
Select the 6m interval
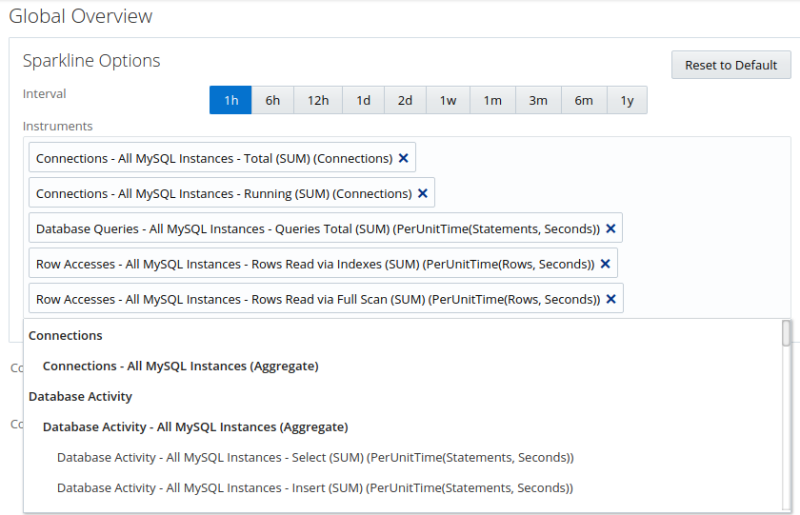584,100
